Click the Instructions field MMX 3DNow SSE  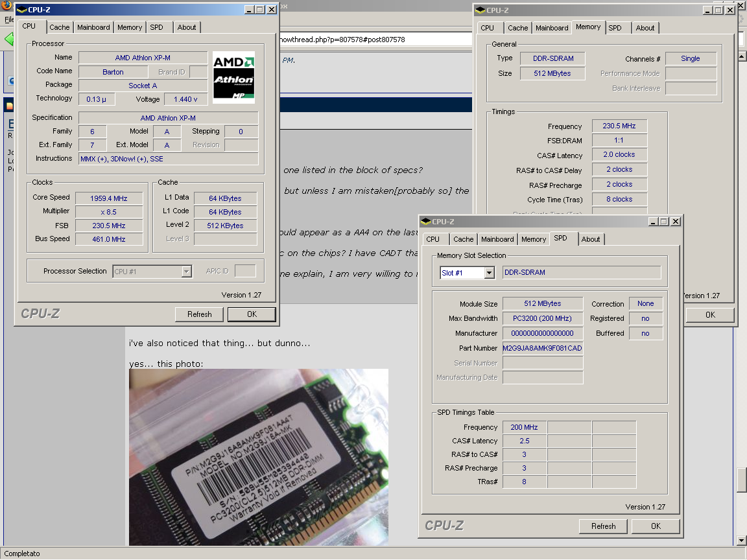(169, 159)
